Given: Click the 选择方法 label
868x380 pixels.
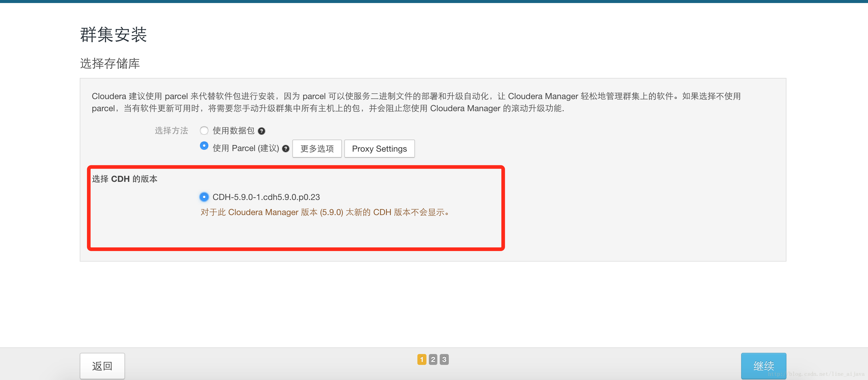Looking at the screenshot, I should pos(171,131).
